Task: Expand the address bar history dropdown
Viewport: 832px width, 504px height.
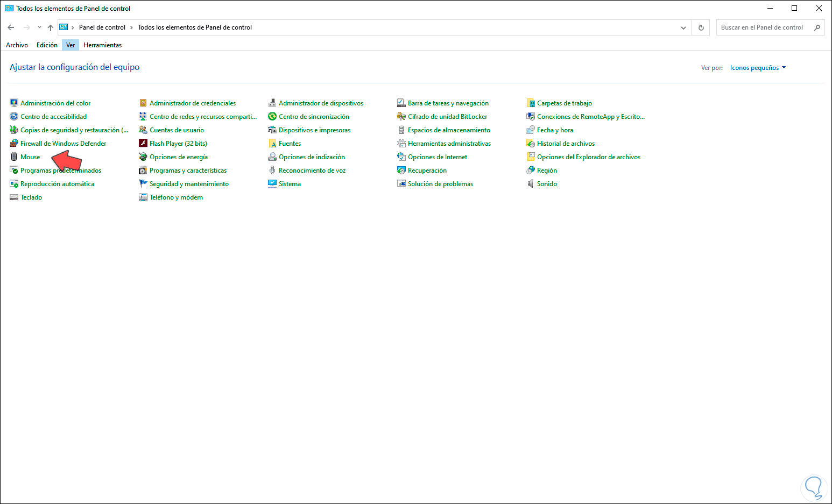Action: point(683,27)
